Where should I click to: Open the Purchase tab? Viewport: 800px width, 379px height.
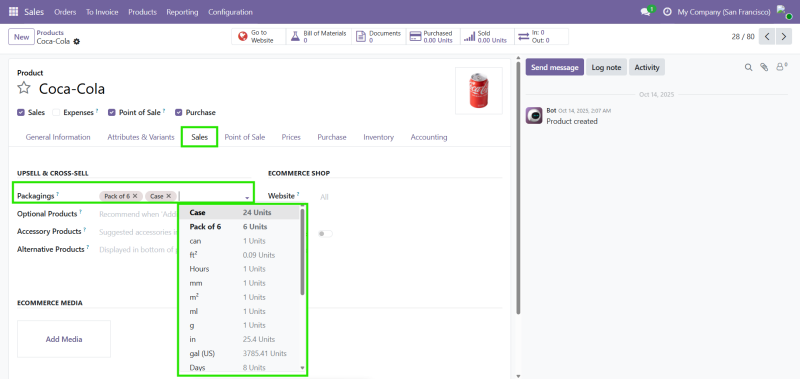pyautogui.click(x=332, y=137)
